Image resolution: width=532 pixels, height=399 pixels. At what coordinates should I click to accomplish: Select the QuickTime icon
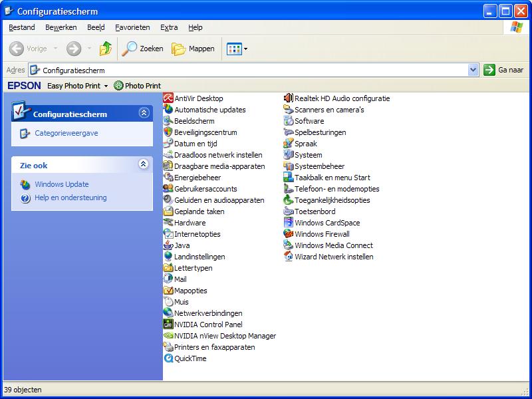point(168,358)
